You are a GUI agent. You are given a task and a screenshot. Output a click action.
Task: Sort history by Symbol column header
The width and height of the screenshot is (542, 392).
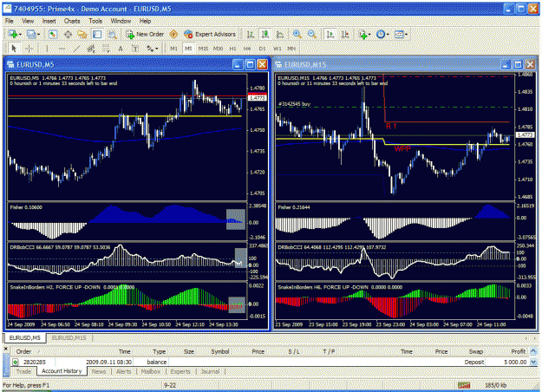click(x=220, y=351)
